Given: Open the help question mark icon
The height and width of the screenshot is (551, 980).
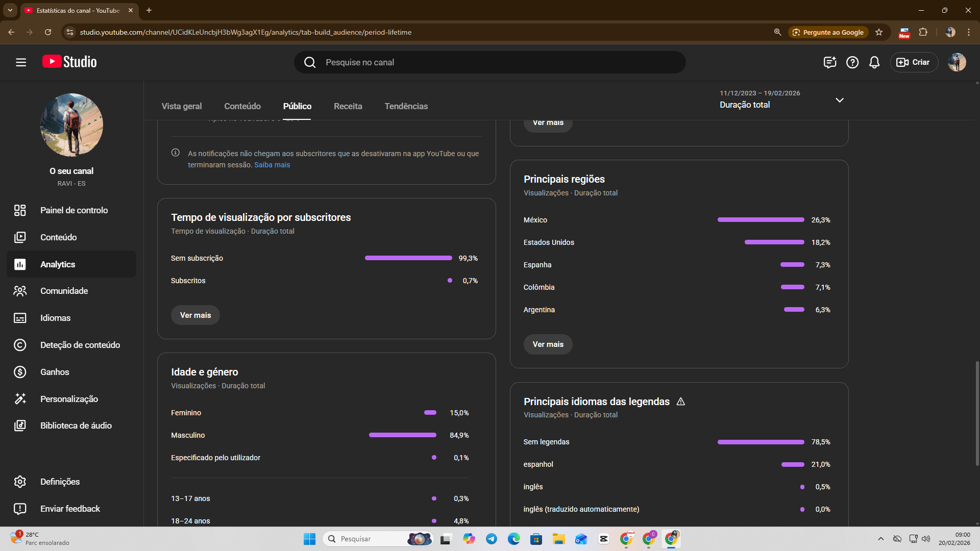Looking at the screenshot, I should [852, 62].
